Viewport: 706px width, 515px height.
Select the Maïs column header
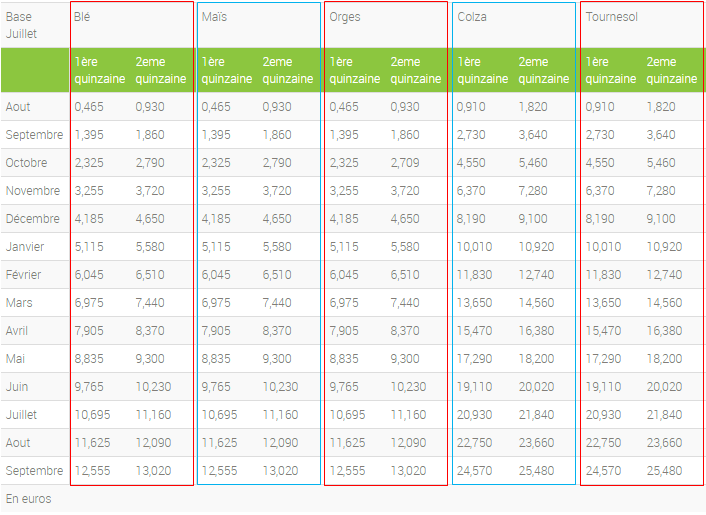[x=213, y=17]
